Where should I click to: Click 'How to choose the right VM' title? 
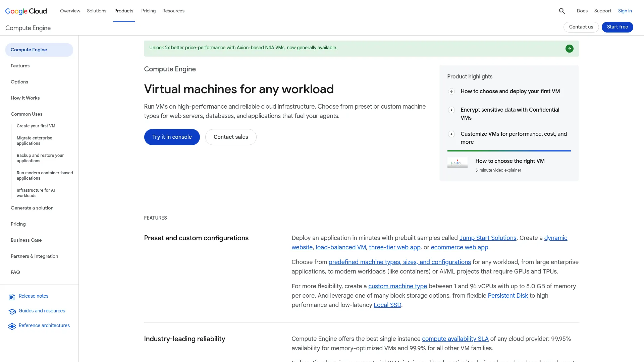coord(510,161)
